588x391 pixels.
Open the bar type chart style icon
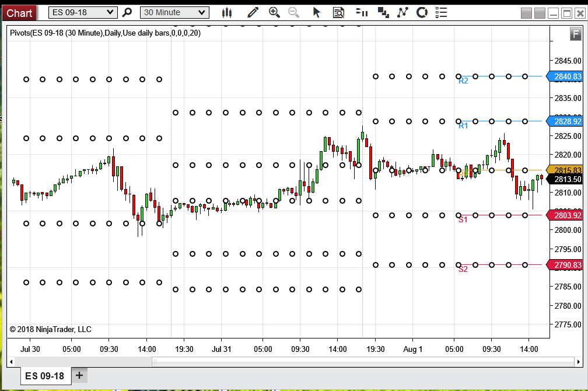click(x=226, y=13)
